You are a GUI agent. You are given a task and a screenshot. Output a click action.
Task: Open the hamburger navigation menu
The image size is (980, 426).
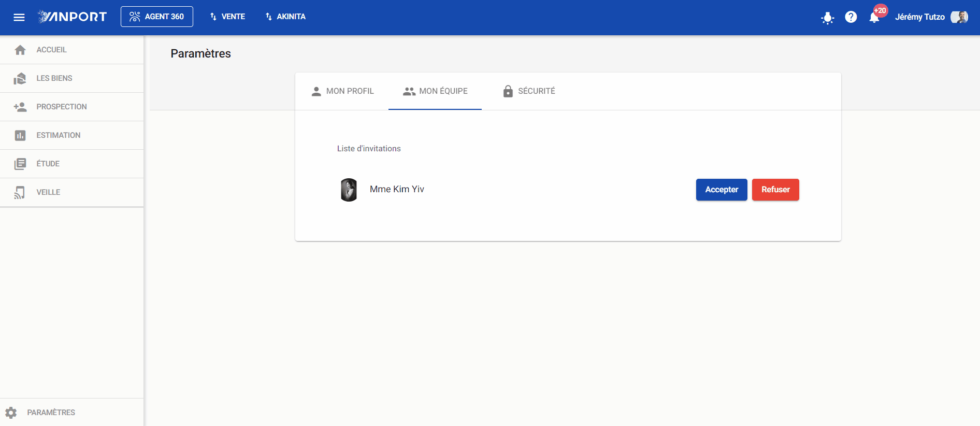coord(19,17)
